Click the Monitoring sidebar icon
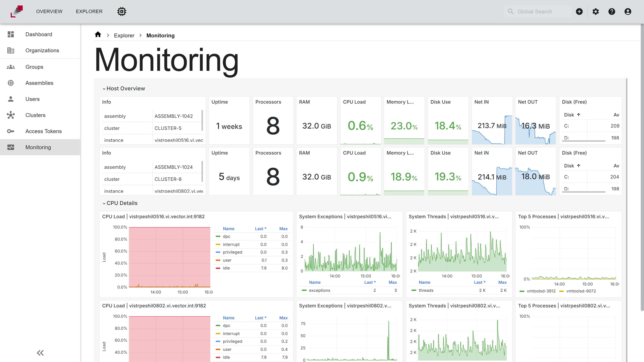 tap(11, 147)
